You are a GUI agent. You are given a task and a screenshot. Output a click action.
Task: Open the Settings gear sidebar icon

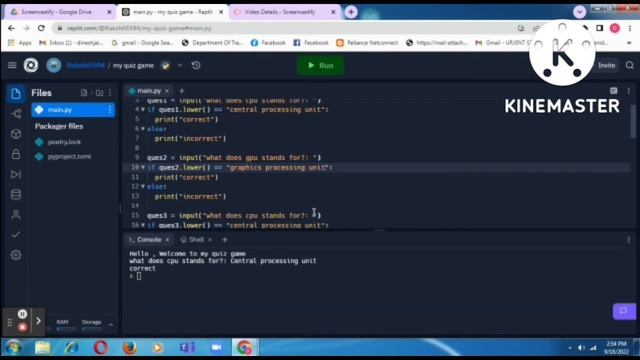(x=16, y=255)
